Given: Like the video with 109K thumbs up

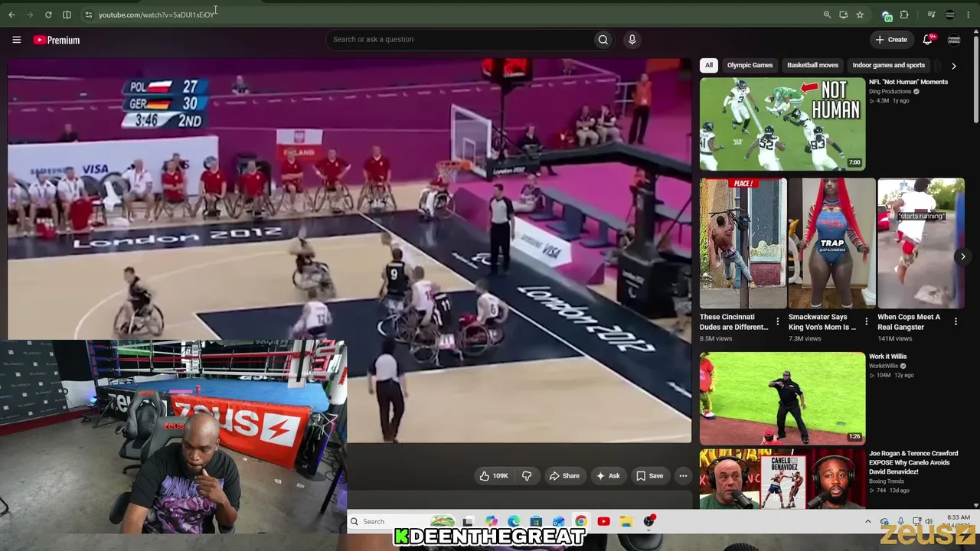Looking at the screenshot, I should point(494,476).
